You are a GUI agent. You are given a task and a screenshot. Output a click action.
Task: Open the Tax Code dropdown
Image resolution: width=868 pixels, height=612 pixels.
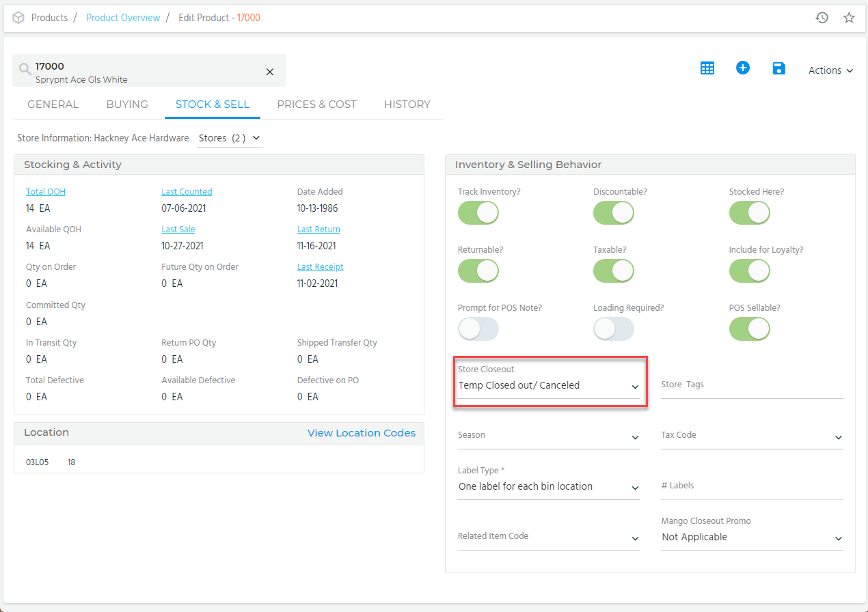coord(752,436)
